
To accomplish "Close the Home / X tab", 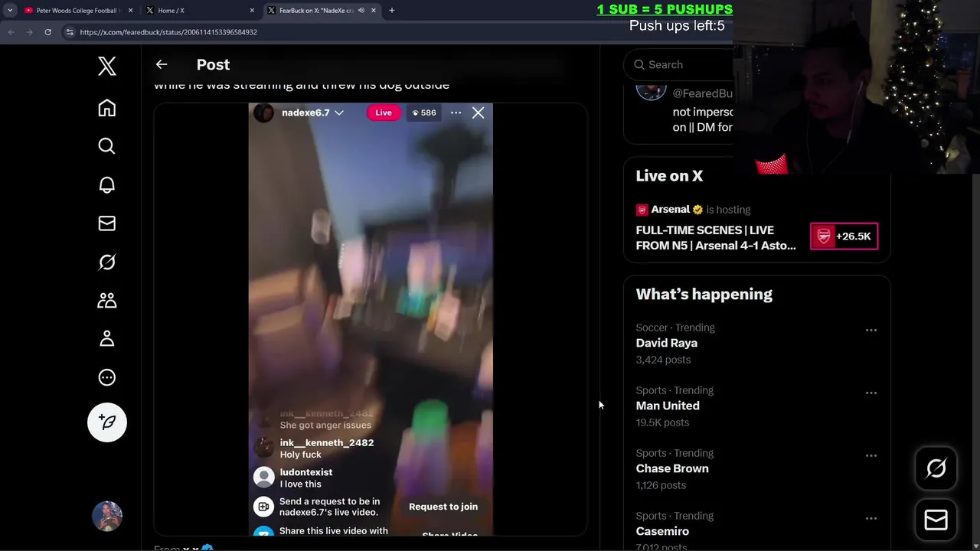I will [x=252, y=11].
